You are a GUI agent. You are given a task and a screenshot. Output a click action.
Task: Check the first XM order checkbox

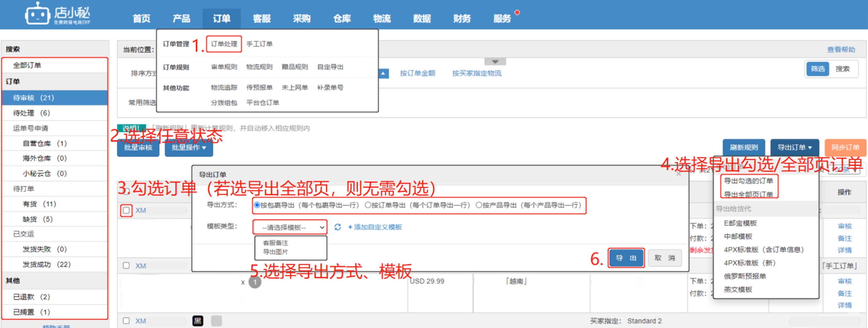(126, 211)
